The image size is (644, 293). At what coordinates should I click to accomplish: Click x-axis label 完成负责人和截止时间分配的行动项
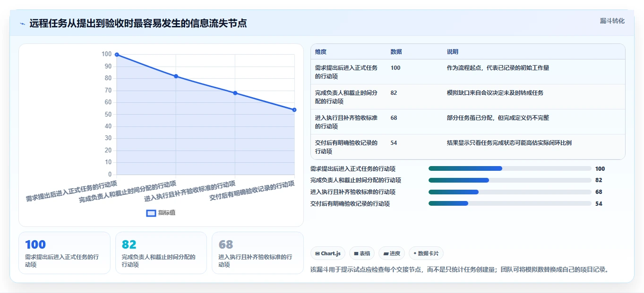[x=128, y=192]
